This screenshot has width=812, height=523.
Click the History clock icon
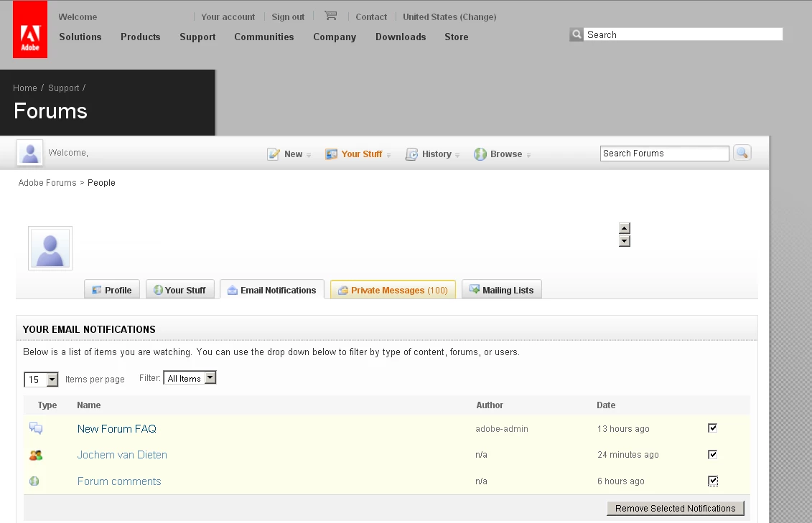click(x=411, y=154)
